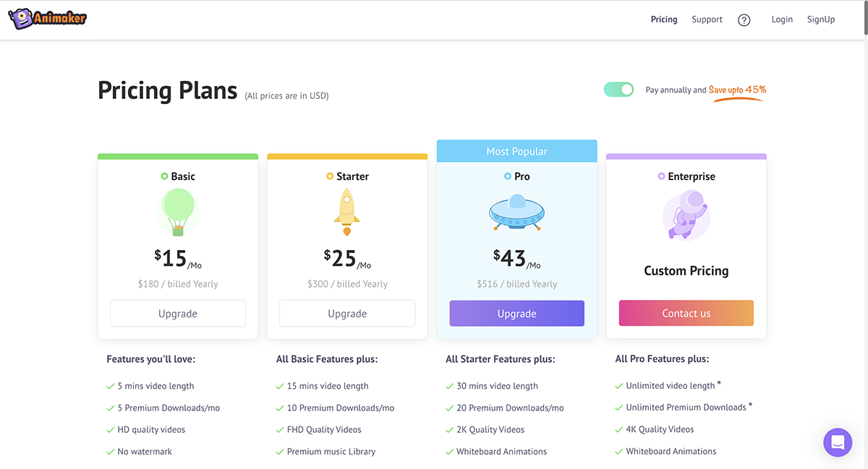The height and width of the screenshot is (469, 868).
Task: Click the Pro plan UFO icon
Action: point(516,212)
